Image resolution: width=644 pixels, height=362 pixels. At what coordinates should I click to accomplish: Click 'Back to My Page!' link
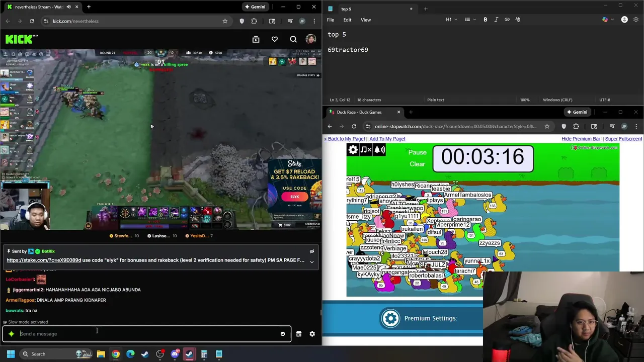click(x=344, y=139)
